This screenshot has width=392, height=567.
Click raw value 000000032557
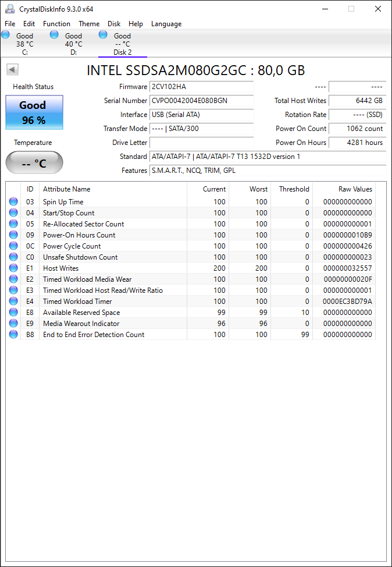click(x=348, y=268)
